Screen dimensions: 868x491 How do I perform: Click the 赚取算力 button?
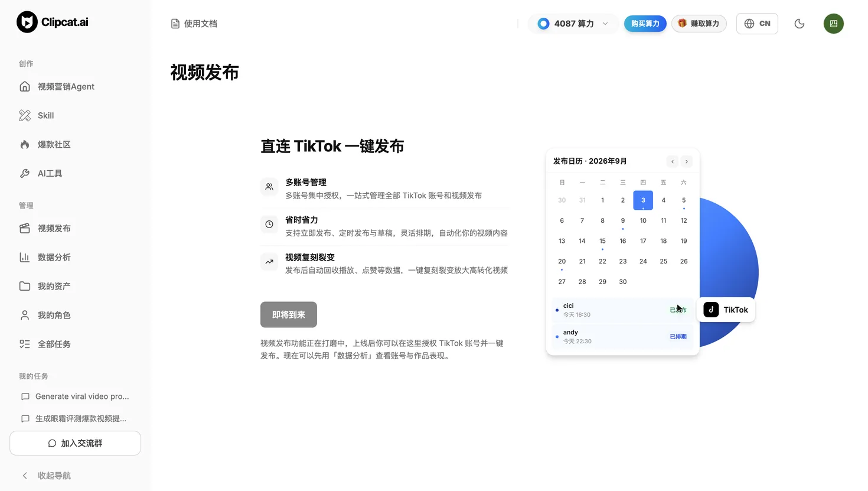tap(699, 24)
